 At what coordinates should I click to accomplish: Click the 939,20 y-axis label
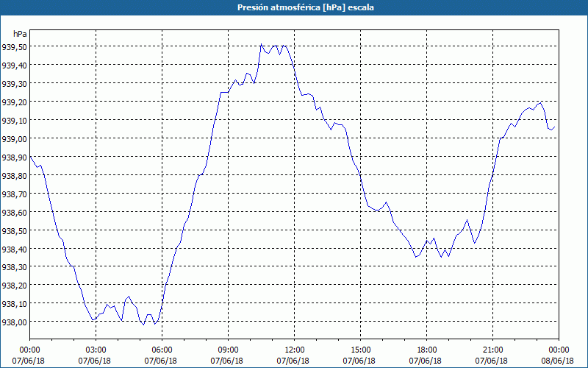click(x=14, y=102)
